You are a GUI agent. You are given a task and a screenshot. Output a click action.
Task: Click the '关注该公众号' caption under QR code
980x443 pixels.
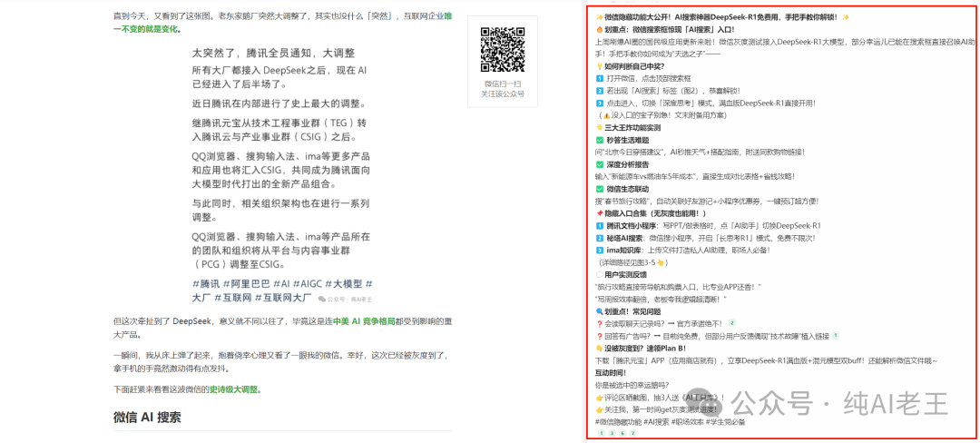[502, 94]
